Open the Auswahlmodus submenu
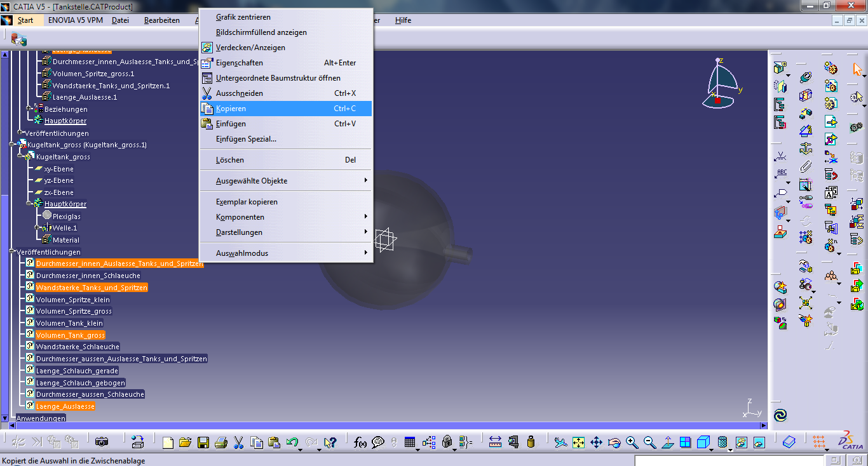The height and width of the screenshot is (466, 868). [x=286, y=253]
